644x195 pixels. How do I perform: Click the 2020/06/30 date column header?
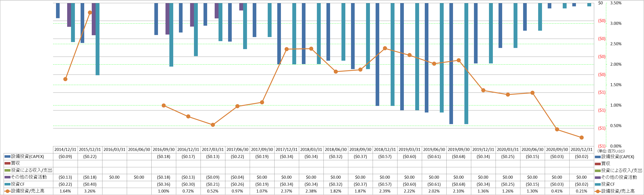pos(532,150)
